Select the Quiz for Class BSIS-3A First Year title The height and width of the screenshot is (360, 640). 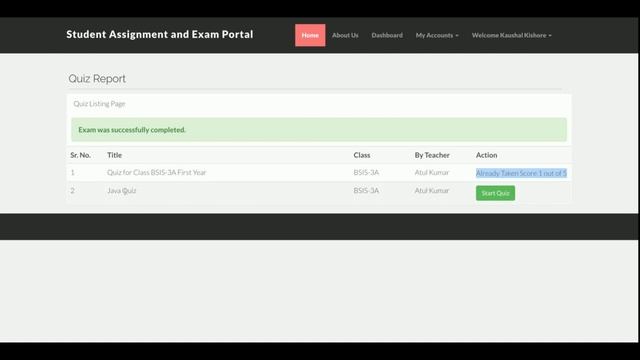tap(157, 172)
